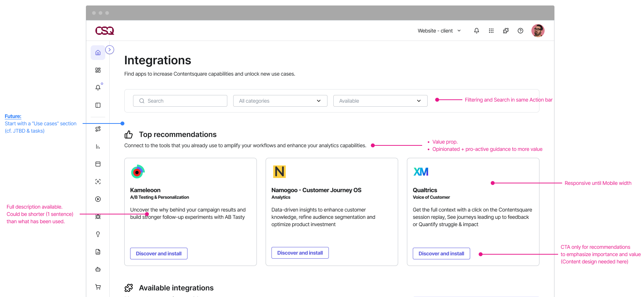The width and height of the screenshot is (644, 297).
Task: Click the Integrations page title
Action: pyautogui.click(x=158, y=60)
